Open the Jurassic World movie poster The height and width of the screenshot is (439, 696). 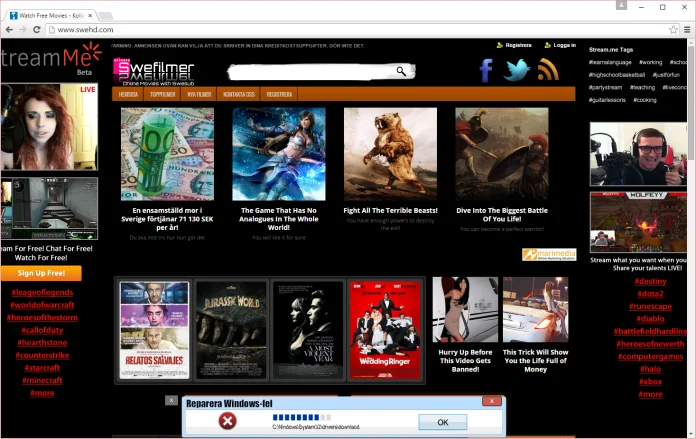pos(231,330)
